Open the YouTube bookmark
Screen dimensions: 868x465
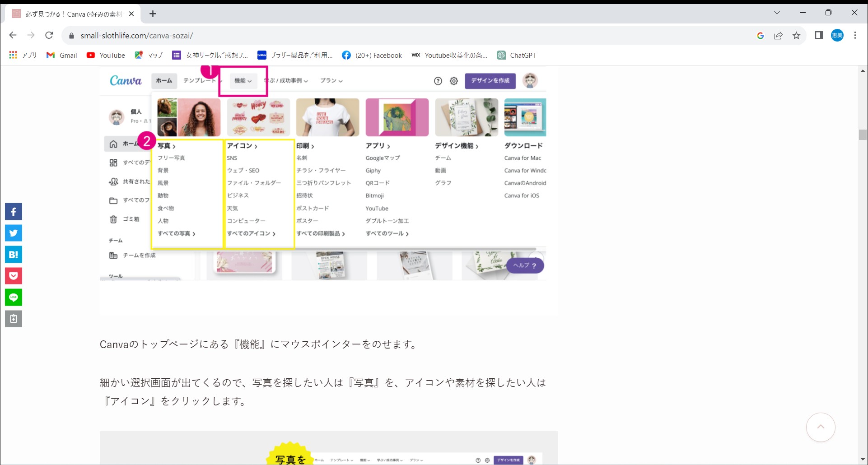click(106, 55)
